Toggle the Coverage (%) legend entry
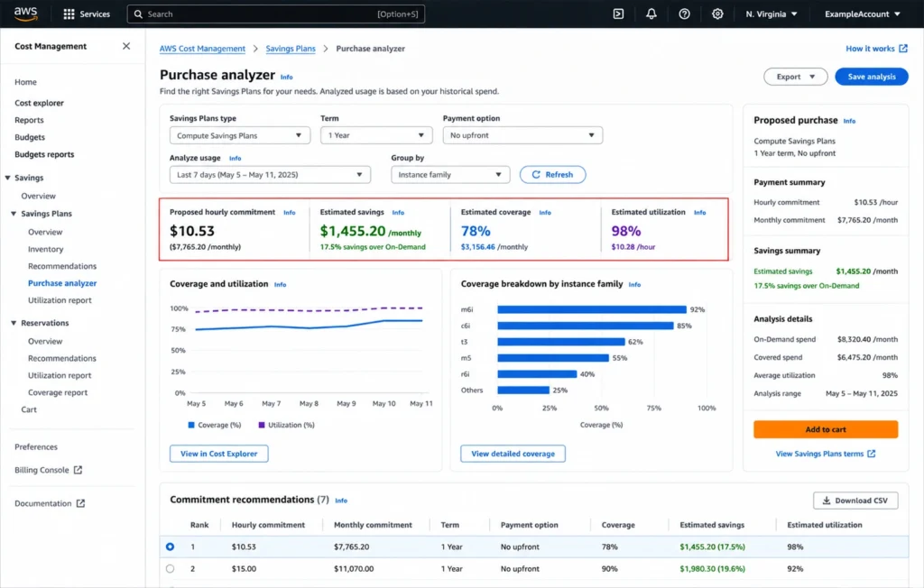This screenshot has height=588, width=924. click(215, 425)
